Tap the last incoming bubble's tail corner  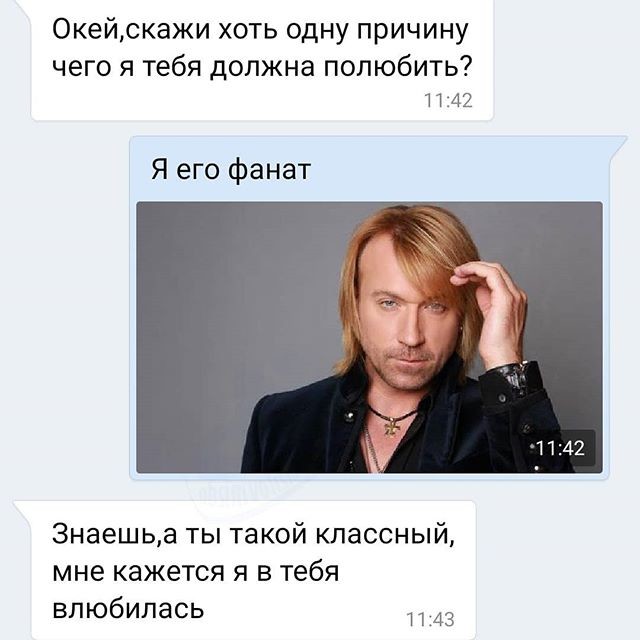(22, 507)
